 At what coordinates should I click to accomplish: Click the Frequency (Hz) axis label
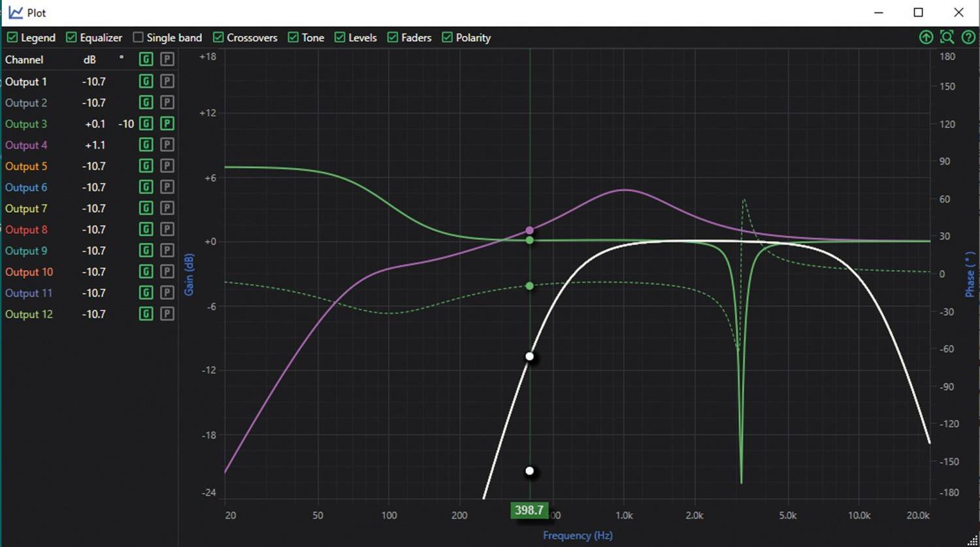coord(578,535)
